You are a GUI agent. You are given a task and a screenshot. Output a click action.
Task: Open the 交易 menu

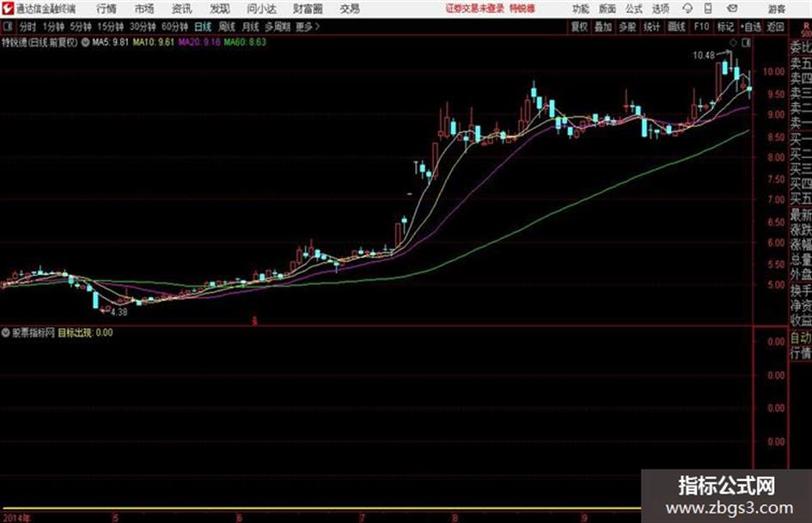(x=350, y=9)
